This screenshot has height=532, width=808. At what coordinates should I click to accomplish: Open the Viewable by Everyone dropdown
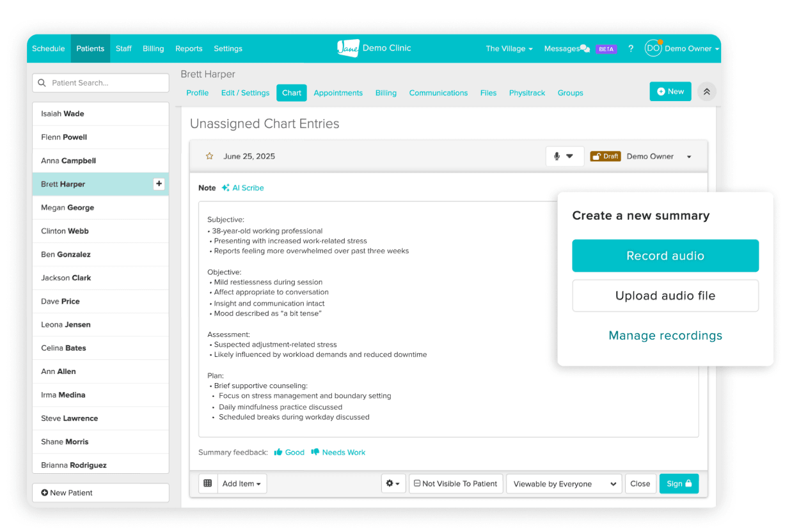(564, 483)
